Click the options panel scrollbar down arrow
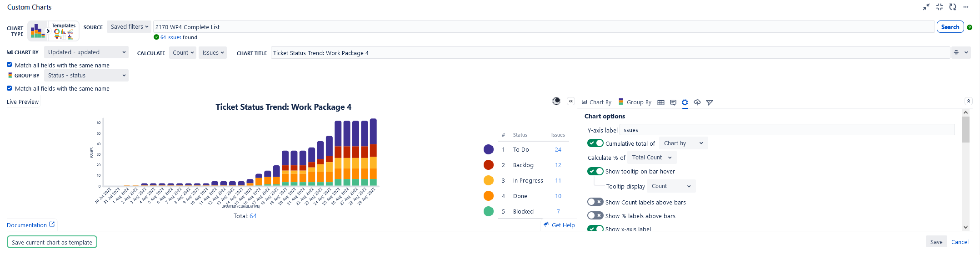The width and height of the screenshot is (980, 255). [966, 227]
